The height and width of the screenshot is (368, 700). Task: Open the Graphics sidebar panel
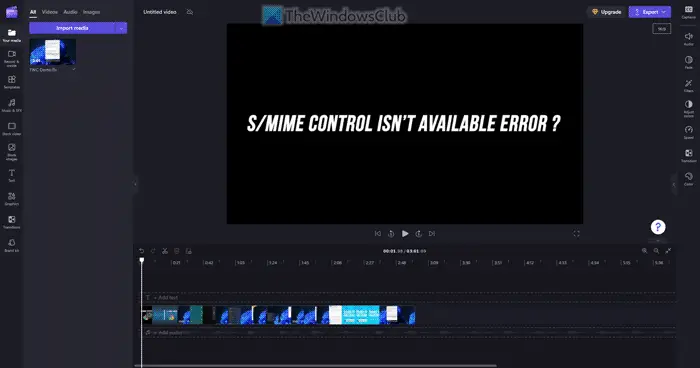(12, 199)
